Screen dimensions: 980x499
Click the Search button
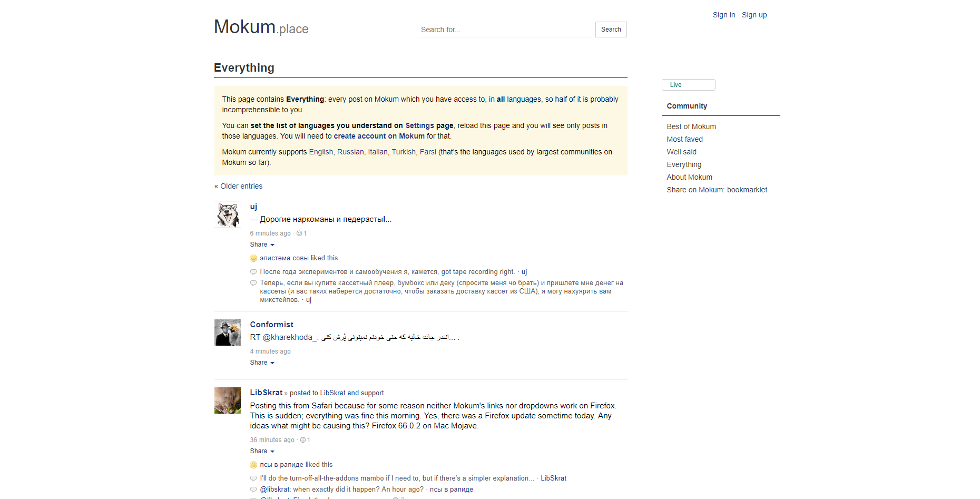coord(611,30)
